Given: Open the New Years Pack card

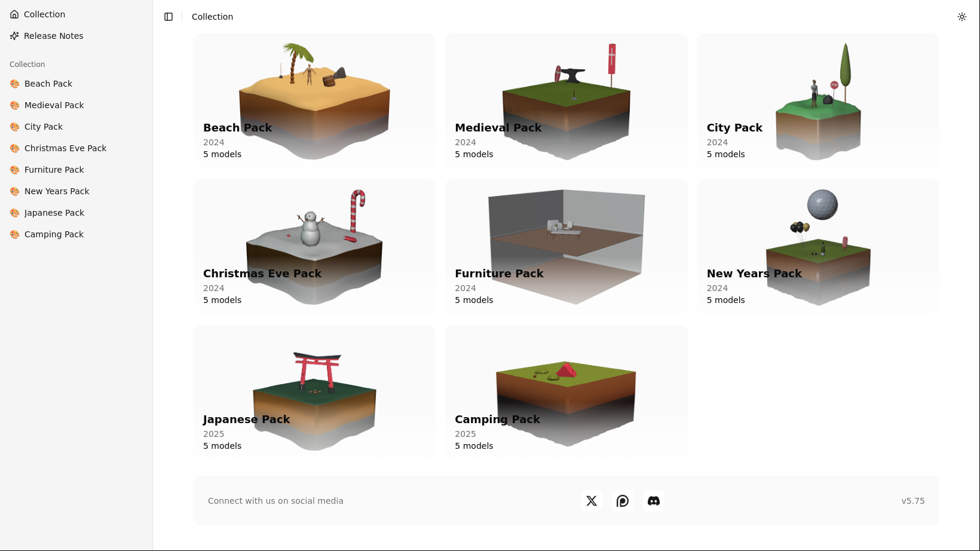Looking at the screenshot, I should tap(818, 246).
